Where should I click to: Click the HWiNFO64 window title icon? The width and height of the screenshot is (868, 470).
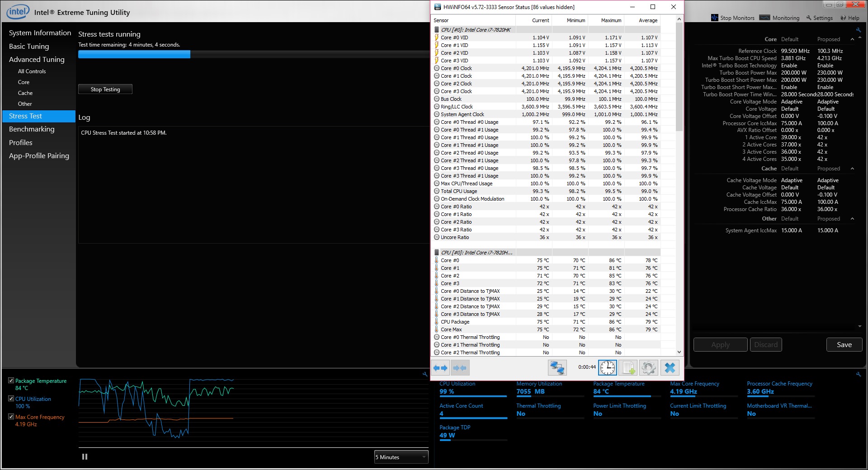[x=437, y=7]
